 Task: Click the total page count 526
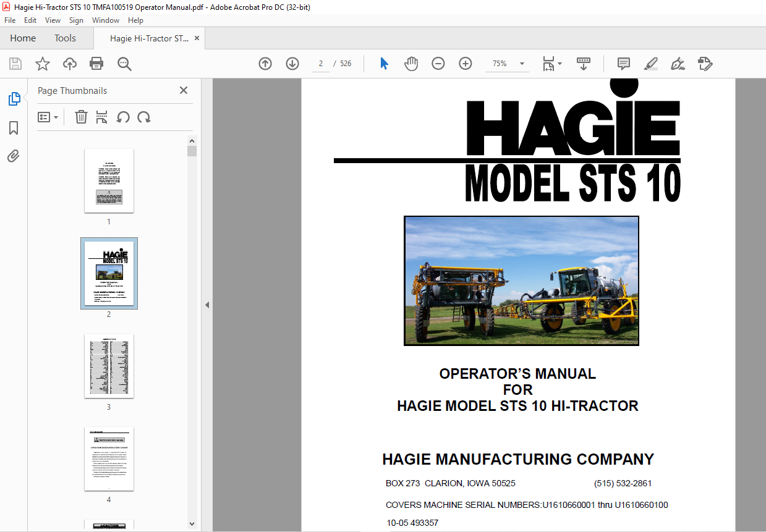(346, 64)
